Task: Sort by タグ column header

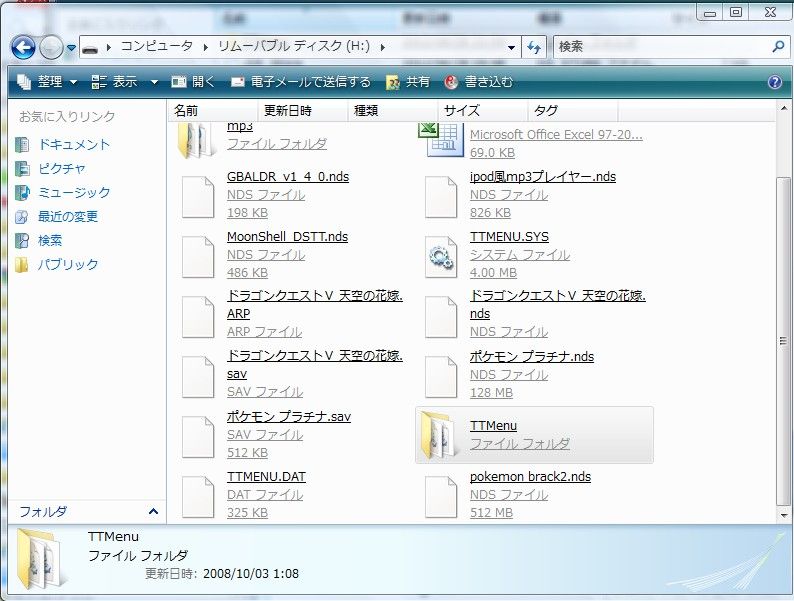Action: [x=573, y=110]
